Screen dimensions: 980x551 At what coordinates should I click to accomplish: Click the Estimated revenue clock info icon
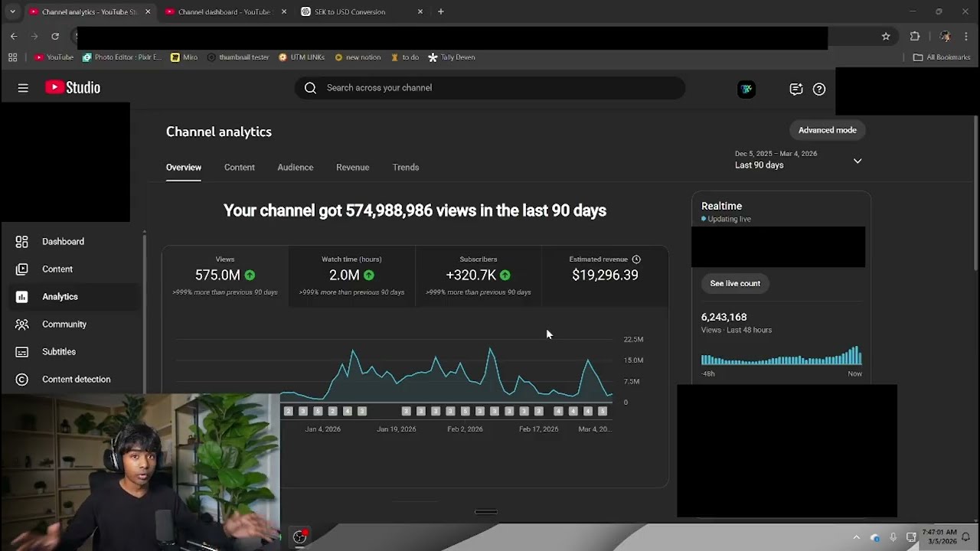click(636, 259)
